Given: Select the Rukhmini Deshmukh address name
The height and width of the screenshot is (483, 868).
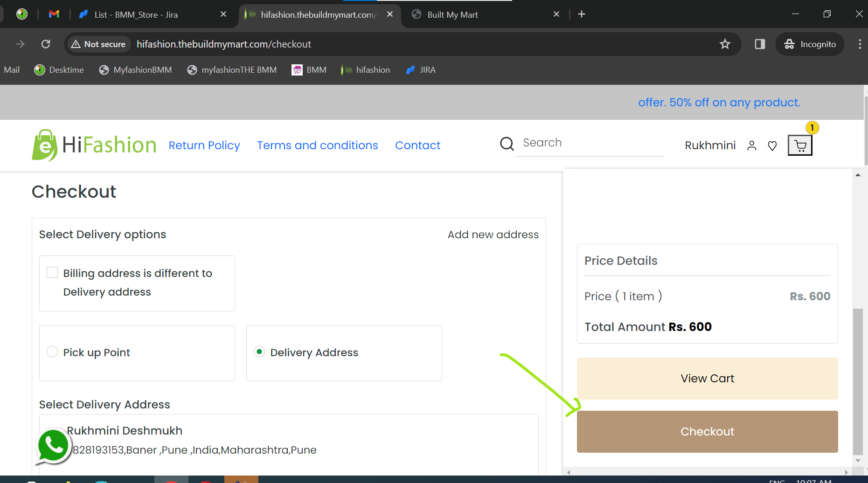Looking at the screenshot, I should click(125, 431).
